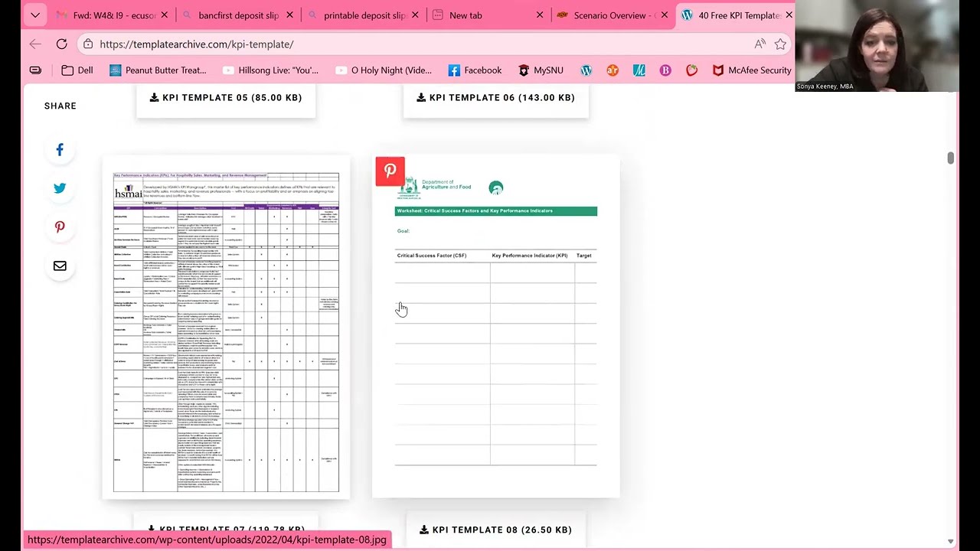Viewport: 980px width, 551px height.
Task: Download KPI Template 05
Action: click(x=226, y=98)
